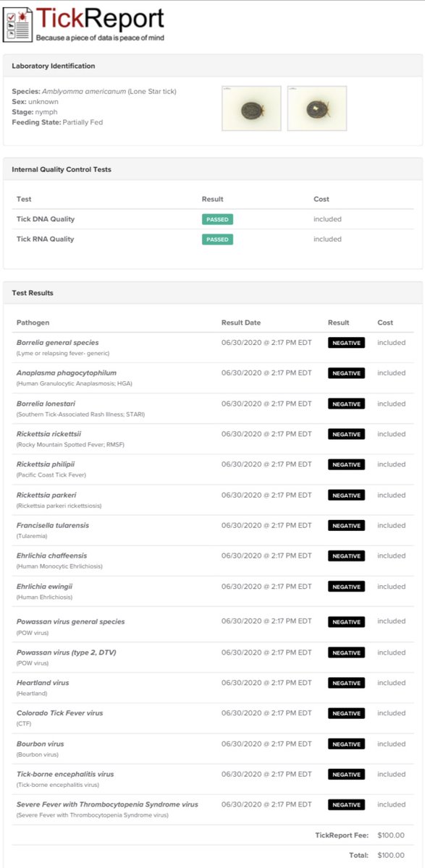This screenshot has width=425, height=868.
Task: Click NEGATIVE badge for Borrelia general species
Action: 346,343
